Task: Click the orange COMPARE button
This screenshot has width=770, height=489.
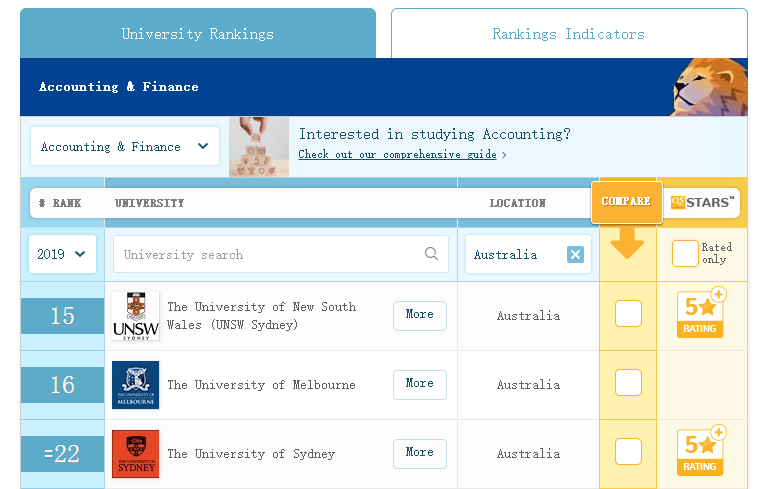Action: click(627, 202)
